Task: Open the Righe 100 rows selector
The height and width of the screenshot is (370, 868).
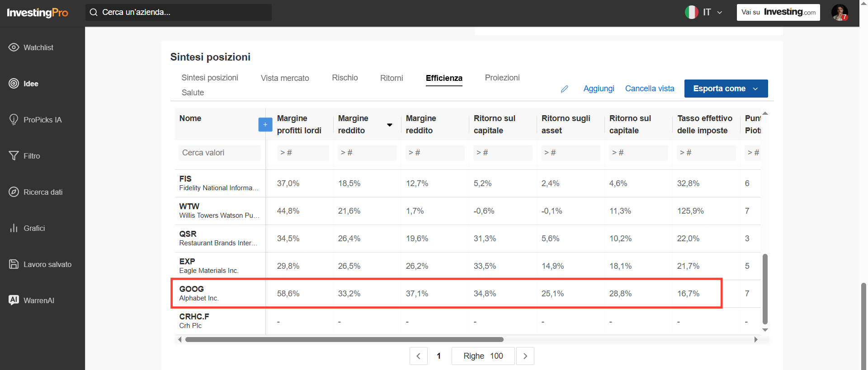Action: 483,356
